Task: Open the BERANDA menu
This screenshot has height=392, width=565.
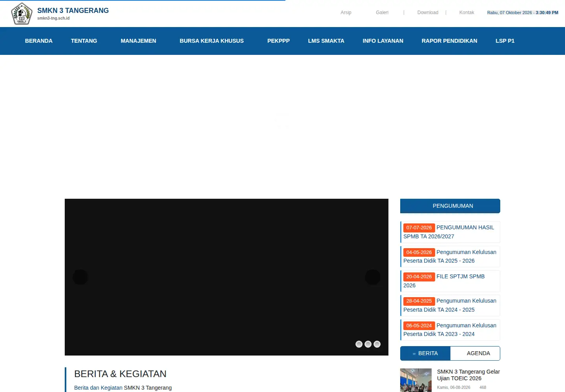Action: click(x=39, y=41)
